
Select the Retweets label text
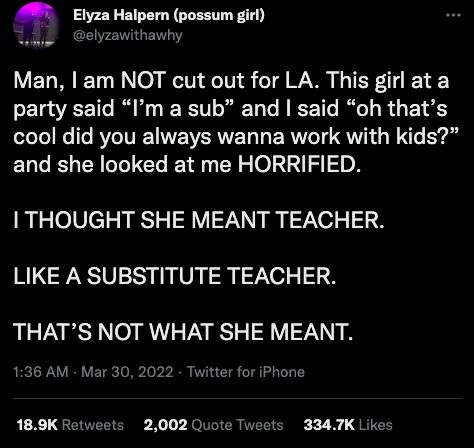[93, 425]
